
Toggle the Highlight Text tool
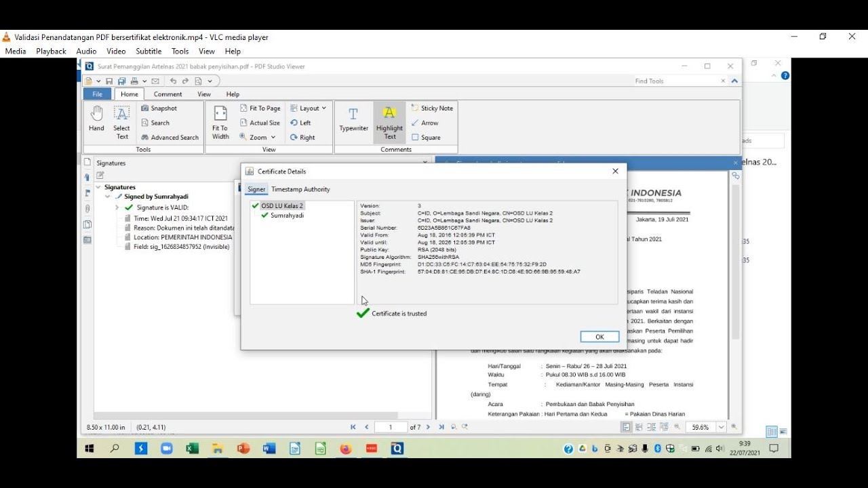[x=389, y=122]
